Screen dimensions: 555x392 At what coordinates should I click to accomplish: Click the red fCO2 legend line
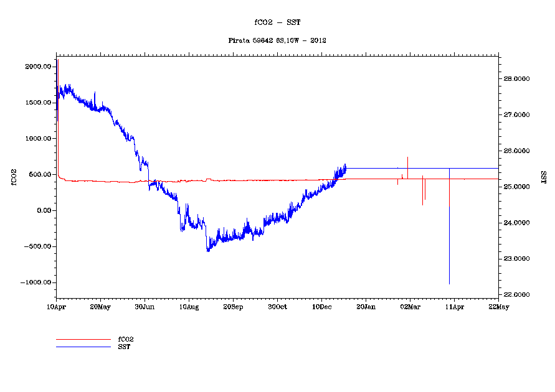(x=83, y=340)
